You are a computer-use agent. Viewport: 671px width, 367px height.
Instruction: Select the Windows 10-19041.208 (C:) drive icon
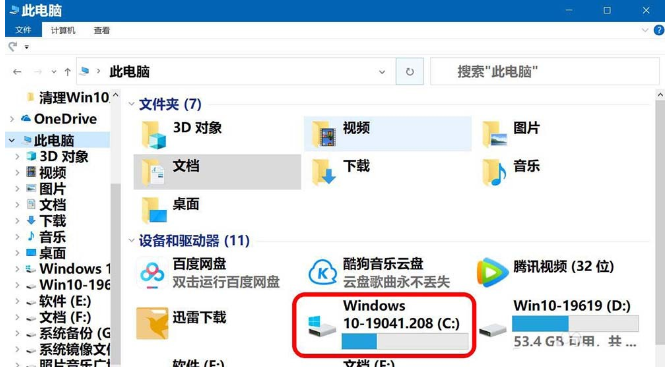322,326
